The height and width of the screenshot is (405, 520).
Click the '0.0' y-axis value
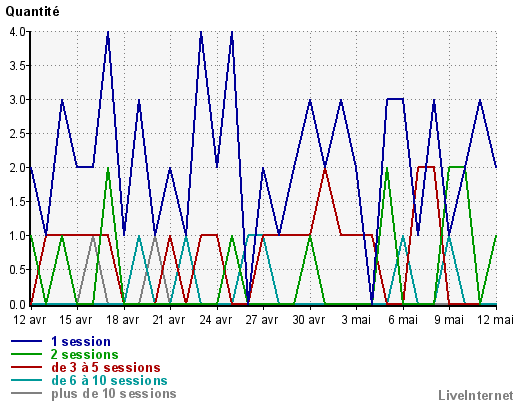click(x=18, y=305)
